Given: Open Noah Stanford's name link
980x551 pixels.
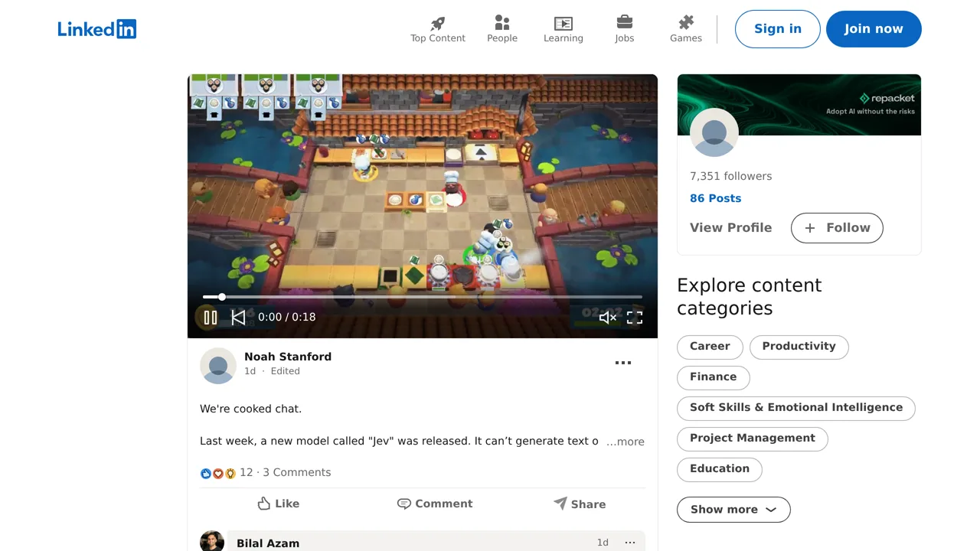Looking at the screenshot, I should pyautogui.click(x=288, y=357).
